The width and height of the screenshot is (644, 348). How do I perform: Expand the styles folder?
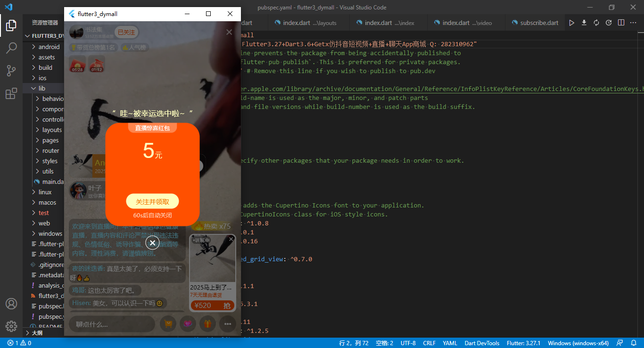point(43,161)
